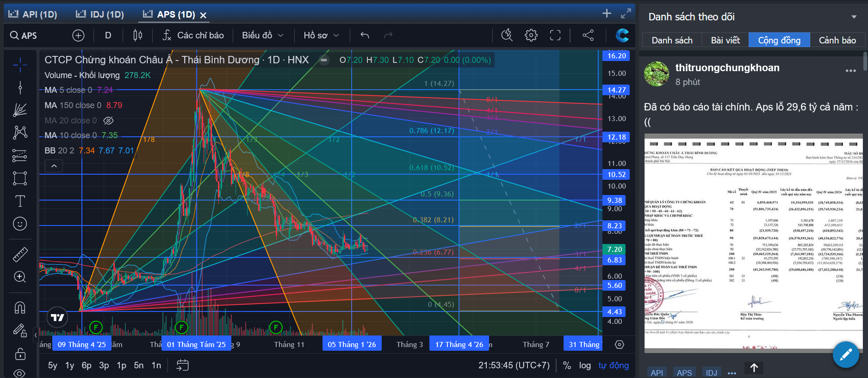Switch to the IDJ (1D) chart tab
The width and height of the screenshot is (868, 378).
tap(100, 14)
